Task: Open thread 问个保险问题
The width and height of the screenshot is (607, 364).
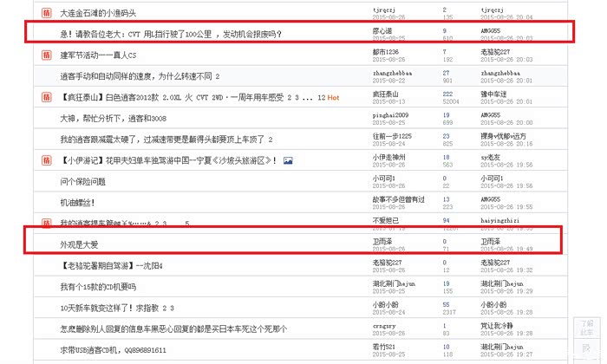Action: click(83, 181)
